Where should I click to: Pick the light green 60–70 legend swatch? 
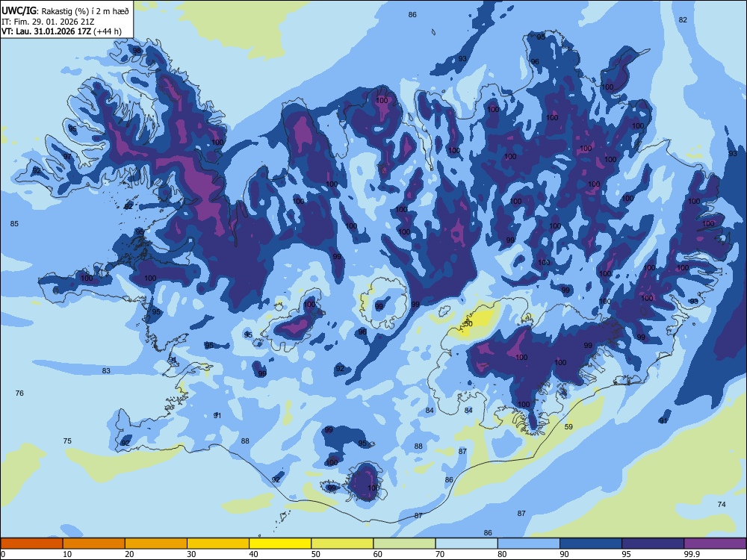404,544
